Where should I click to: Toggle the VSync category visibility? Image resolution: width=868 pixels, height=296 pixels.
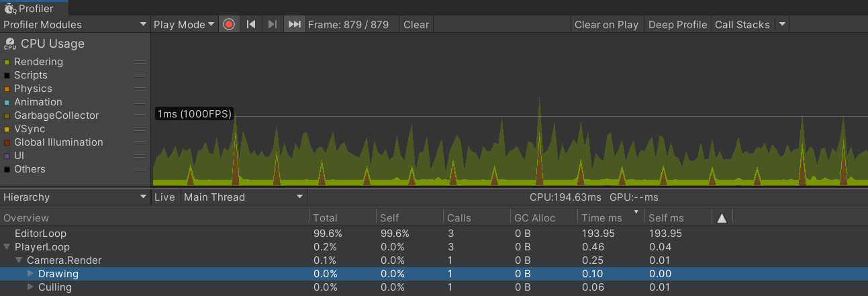[x=7, y=130]
